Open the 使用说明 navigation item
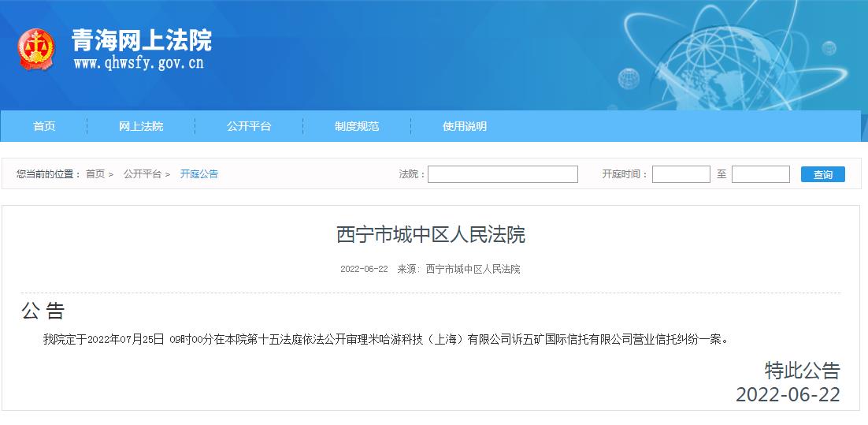Image resolution: width=868 pixels, height=425 pixels. 465,126
